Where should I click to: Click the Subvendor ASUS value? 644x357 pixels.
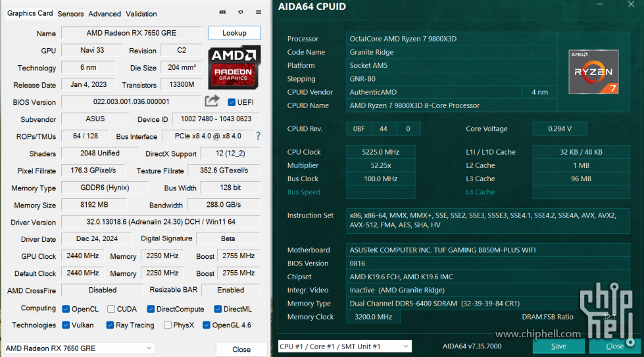point(95,119)
